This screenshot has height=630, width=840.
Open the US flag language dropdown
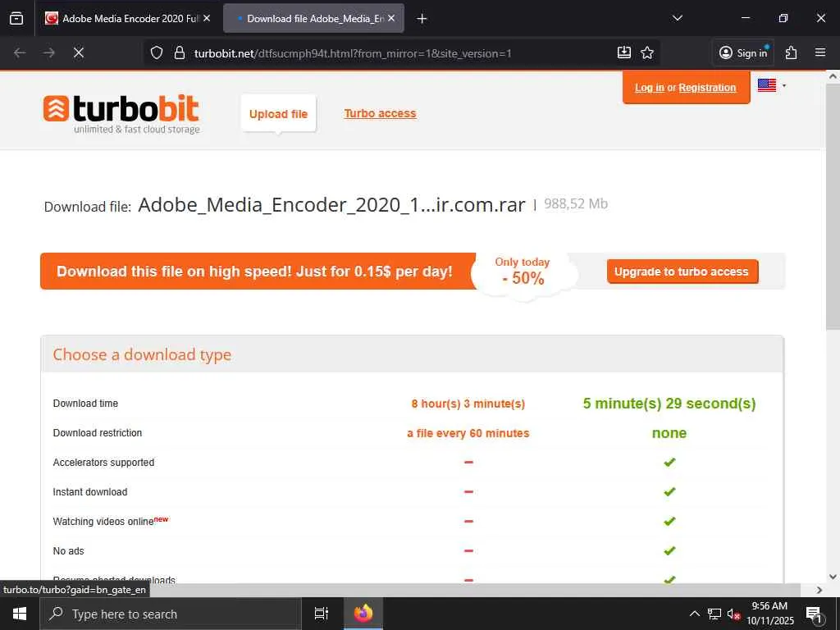pyautogui.click(x=772, y=85)
